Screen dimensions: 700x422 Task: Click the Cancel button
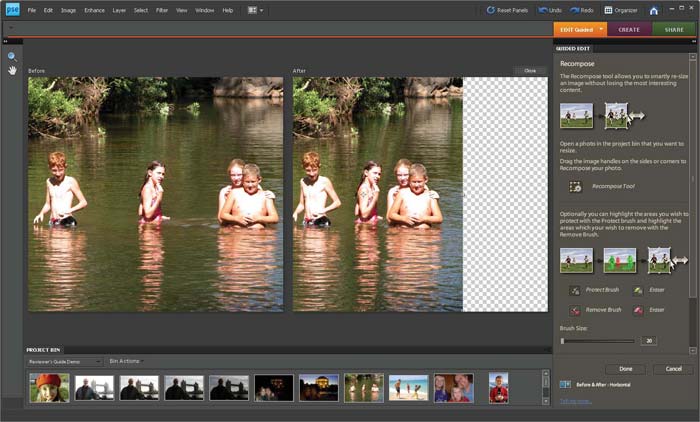point(673,369)
